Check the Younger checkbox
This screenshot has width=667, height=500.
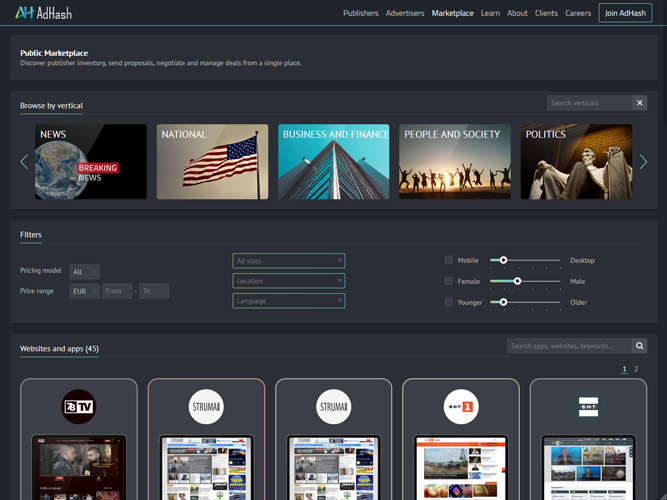449,302
